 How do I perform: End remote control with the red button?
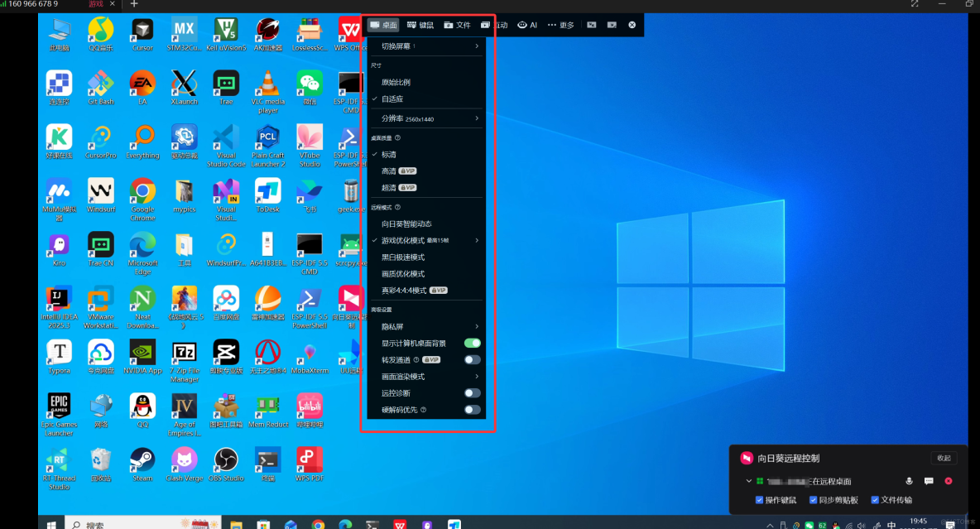click(949, 480)
